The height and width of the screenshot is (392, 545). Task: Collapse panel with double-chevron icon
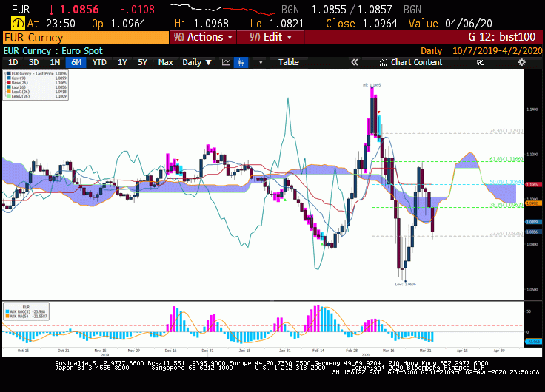click(x=354, y=62)
